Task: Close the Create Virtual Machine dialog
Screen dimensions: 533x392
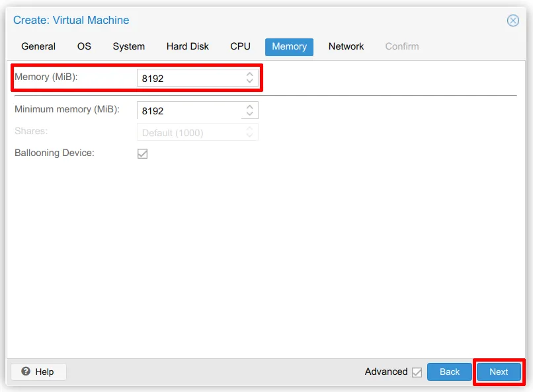Action: coord(512,20)
